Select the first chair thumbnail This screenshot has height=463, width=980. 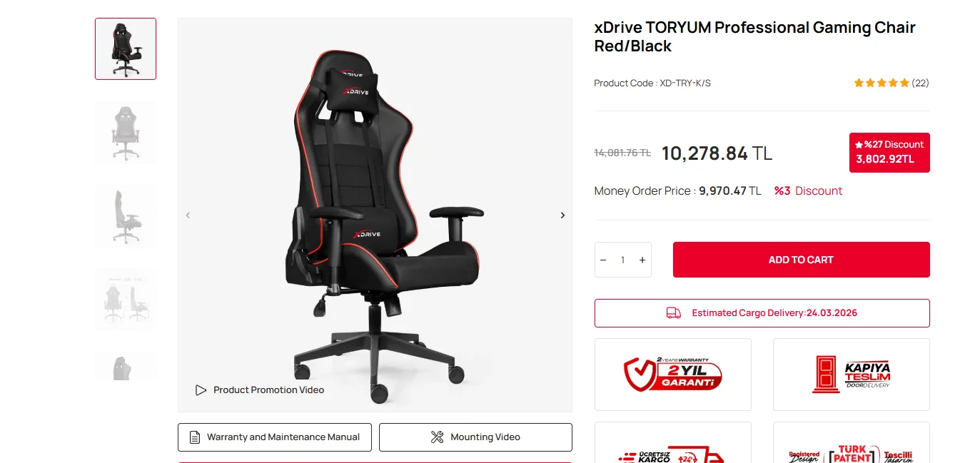point(126,49)
